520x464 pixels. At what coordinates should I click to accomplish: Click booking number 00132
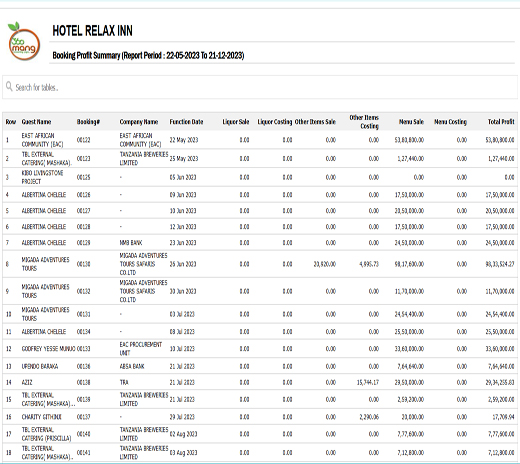(83, 291)
